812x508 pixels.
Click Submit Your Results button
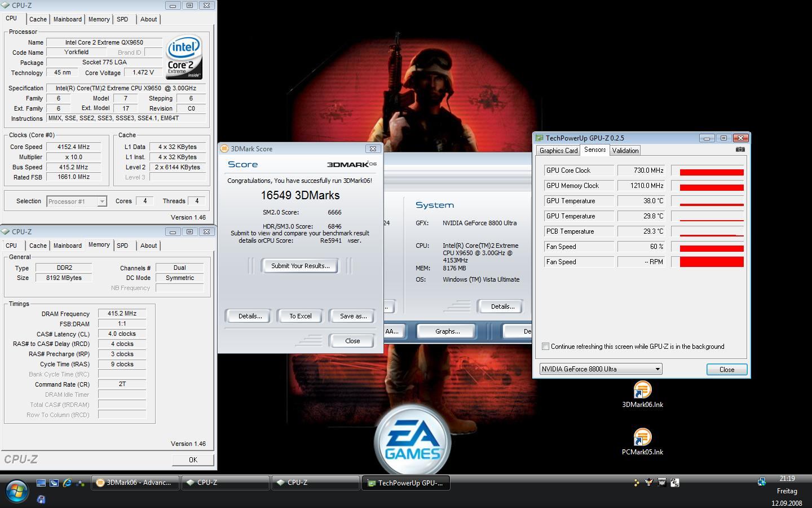[x=300, y=266]
